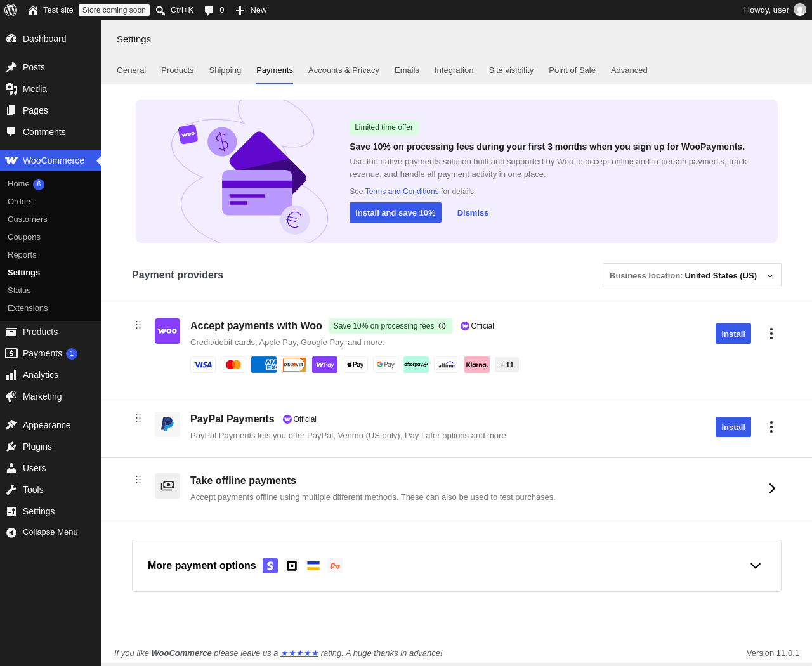Screen dimensions: 812x666
Task: Click the Analytics bar chart icon
Action: pyautogui.click(x=11, y=375)
